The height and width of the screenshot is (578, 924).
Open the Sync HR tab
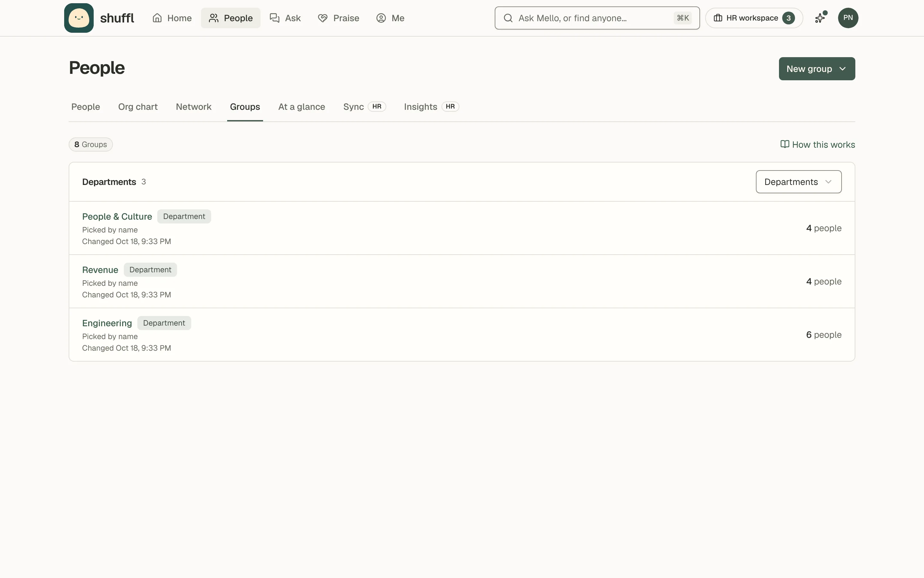[x=364, y=107]
